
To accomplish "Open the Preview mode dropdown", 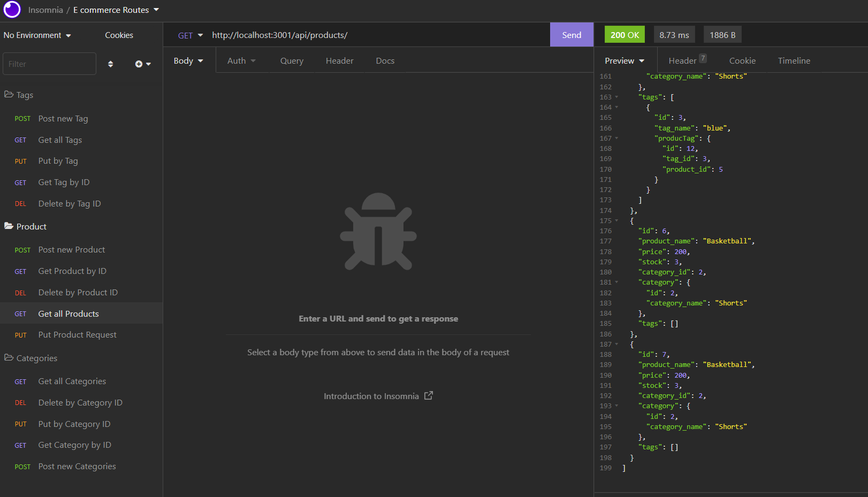I will click(625, 61).
